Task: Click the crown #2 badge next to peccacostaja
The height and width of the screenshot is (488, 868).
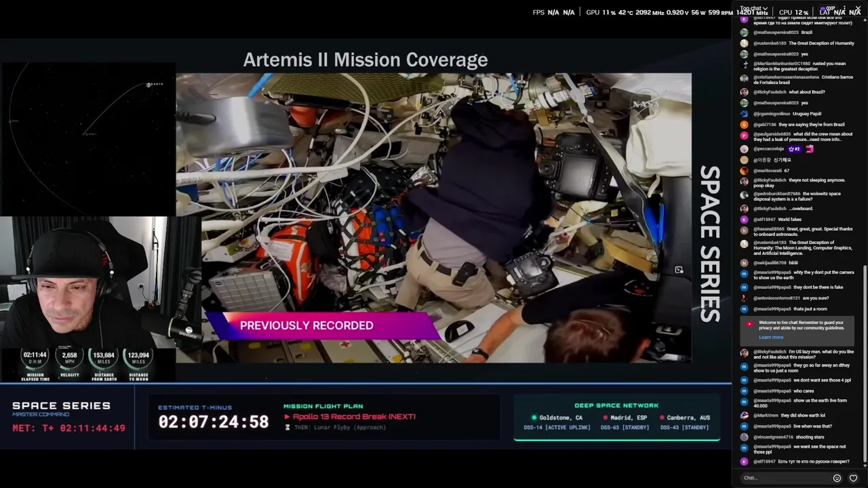Action: [x=793, y=149]
